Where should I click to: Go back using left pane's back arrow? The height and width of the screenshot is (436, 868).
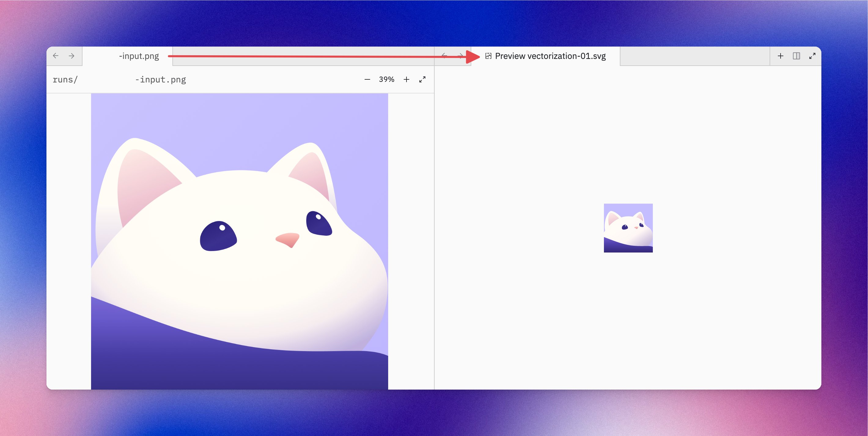click(56, 56)
